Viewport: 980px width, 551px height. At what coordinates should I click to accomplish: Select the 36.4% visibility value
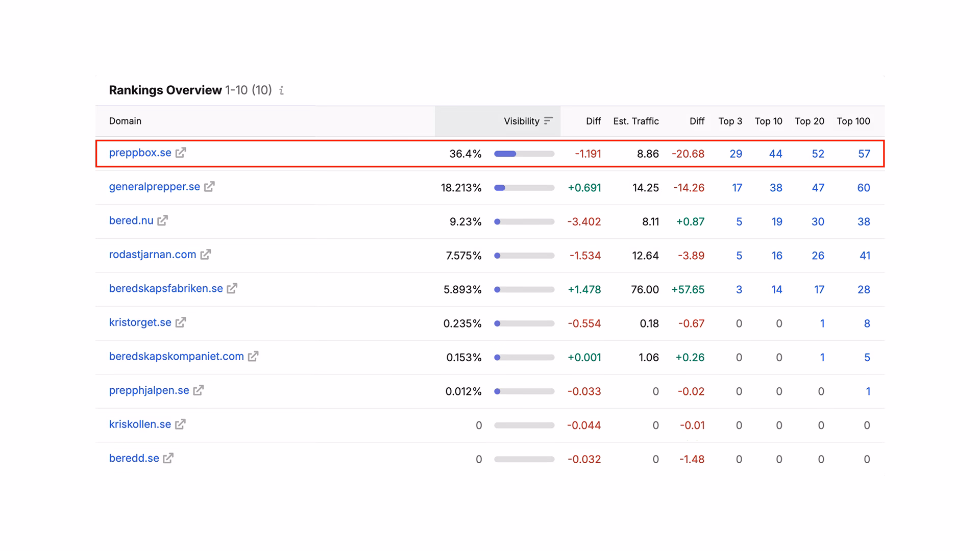465,154
